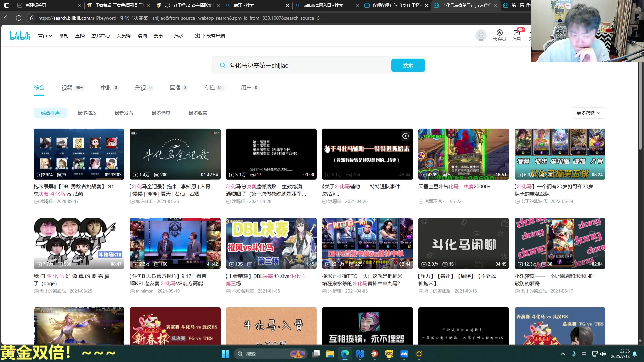Close the 新建标签页 tab
Screen dimensions: 644x362
[x=79, y=5]
